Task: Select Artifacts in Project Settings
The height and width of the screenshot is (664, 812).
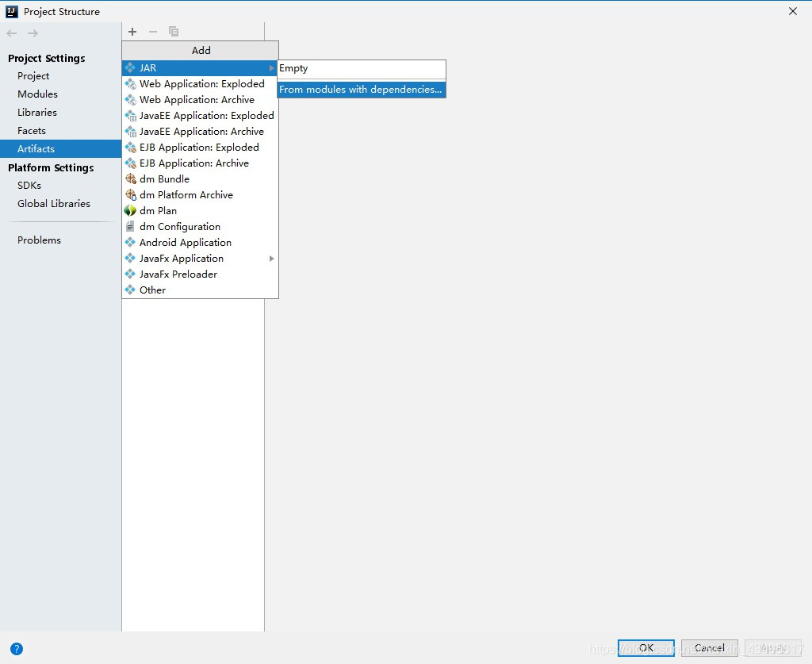Action: 60,148
